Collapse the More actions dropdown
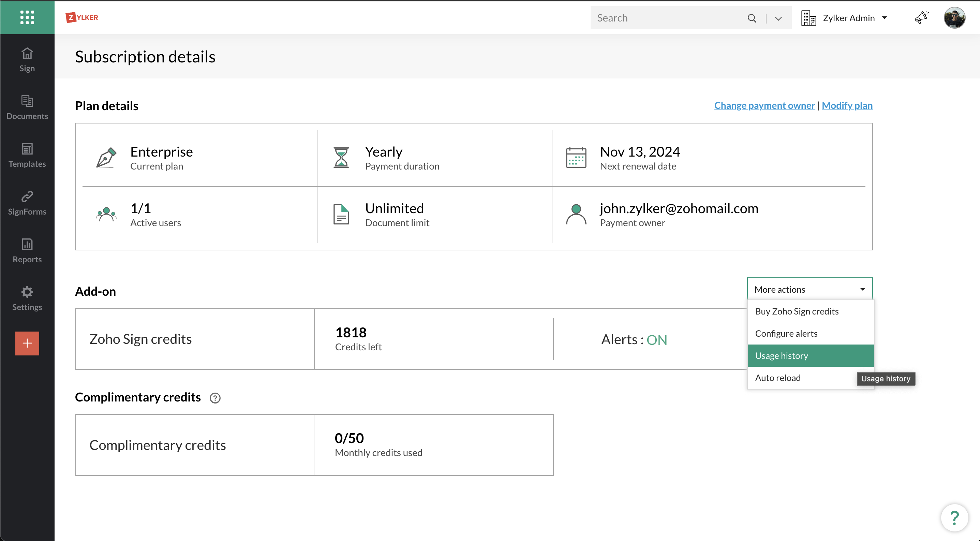Viewport: 980px width, 541px height. tap(810, 290)
